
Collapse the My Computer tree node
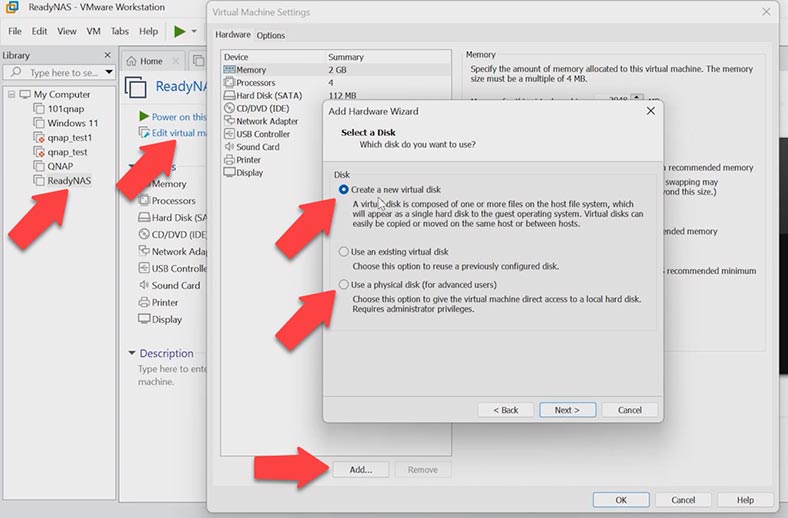tap(12, 94)
